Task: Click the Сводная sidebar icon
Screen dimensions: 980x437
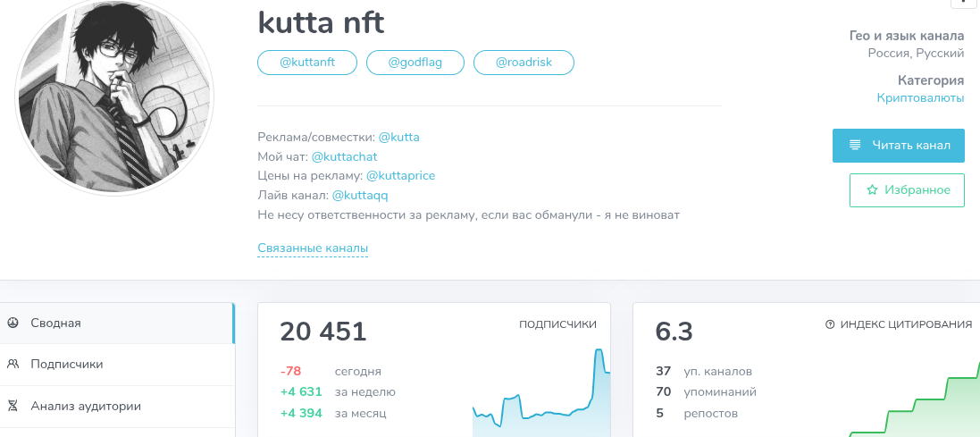Action: pyautogui.click(x=13, y=323)
